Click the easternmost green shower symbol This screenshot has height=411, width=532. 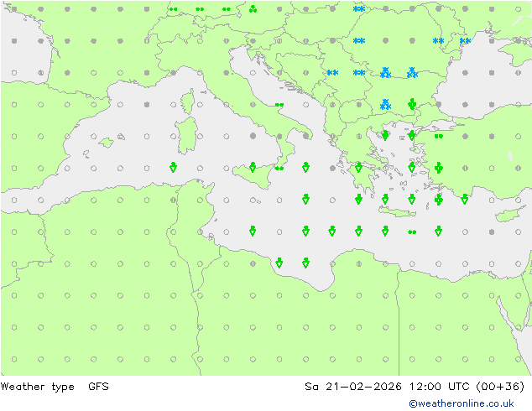[464, 199]
